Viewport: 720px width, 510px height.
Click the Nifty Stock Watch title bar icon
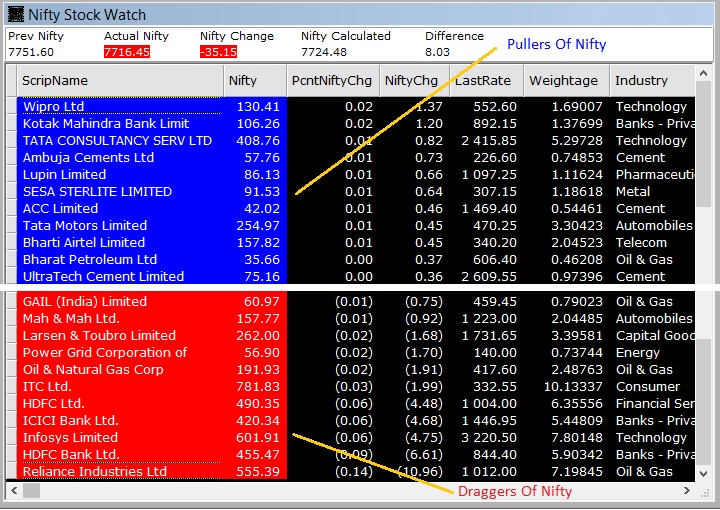coord(14,14)
